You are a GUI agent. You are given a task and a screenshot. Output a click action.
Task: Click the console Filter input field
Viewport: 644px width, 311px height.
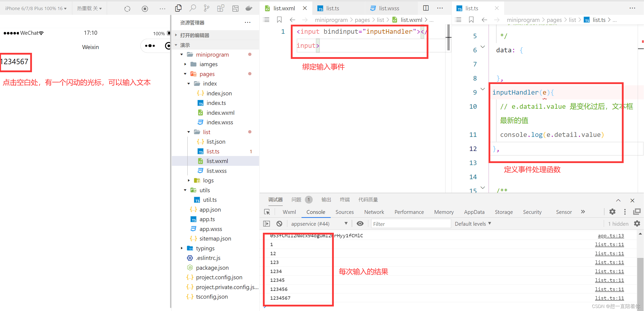411,224
